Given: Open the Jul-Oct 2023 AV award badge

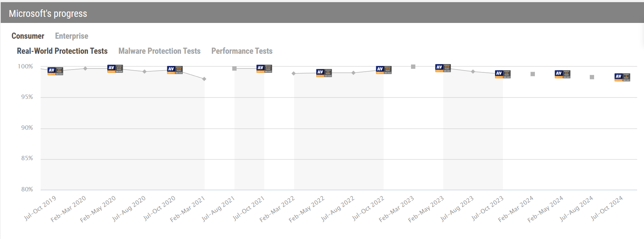Looking at the screenshot, I should pyautogui.click(x=503, y=74).
